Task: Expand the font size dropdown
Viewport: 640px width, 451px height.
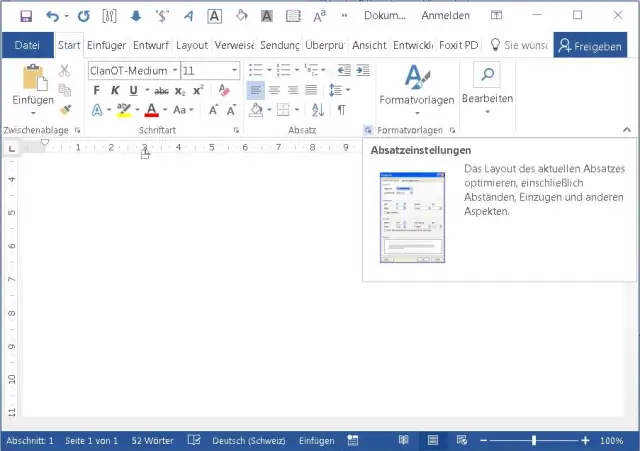Action: tap(235, 71)
